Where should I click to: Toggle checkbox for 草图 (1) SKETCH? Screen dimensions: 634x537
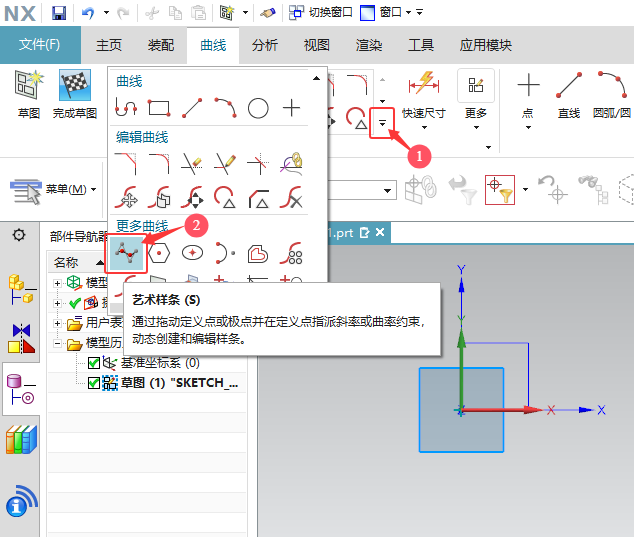point(94,383)
